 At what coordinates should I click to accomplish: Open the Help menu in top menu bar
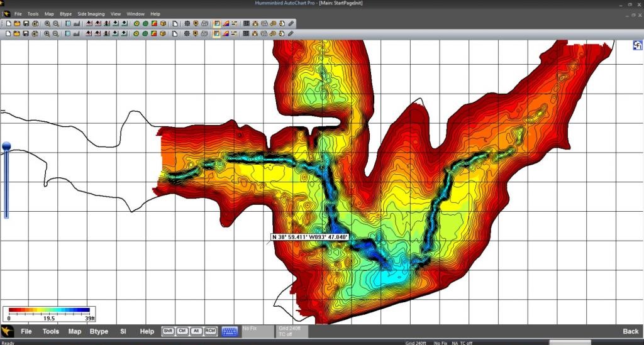pos(155,14)
